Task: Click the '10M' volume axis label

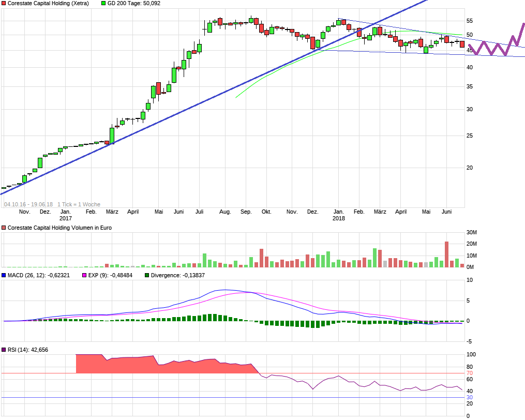Action: coord(471,256)
